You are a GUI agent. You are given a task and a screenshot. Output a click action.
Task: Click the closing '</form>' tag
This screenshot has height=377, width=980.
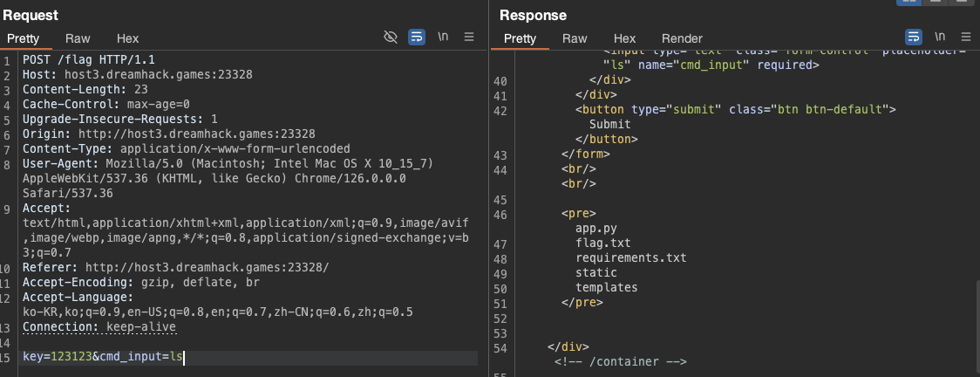click(586, 154)
